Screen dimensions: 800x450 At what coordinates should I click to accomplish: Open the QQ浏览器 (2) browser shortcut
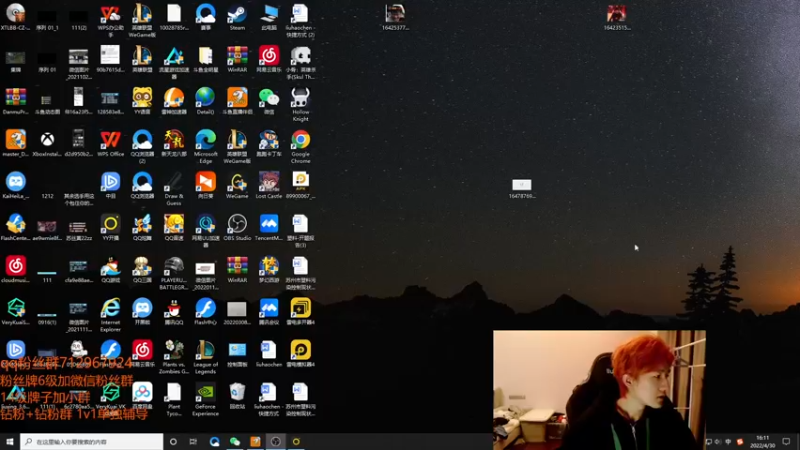point(142,140)
